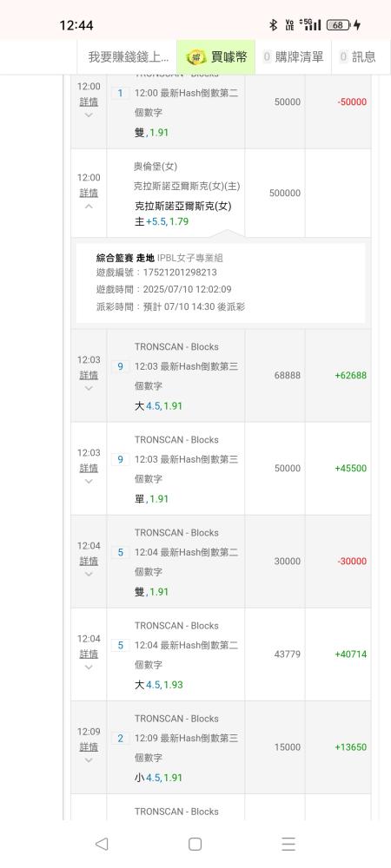Open the 我要賺錢錢上... menu item
This screenshot has width=391, height=868.
pyautogui.click(x=129, y=56)
